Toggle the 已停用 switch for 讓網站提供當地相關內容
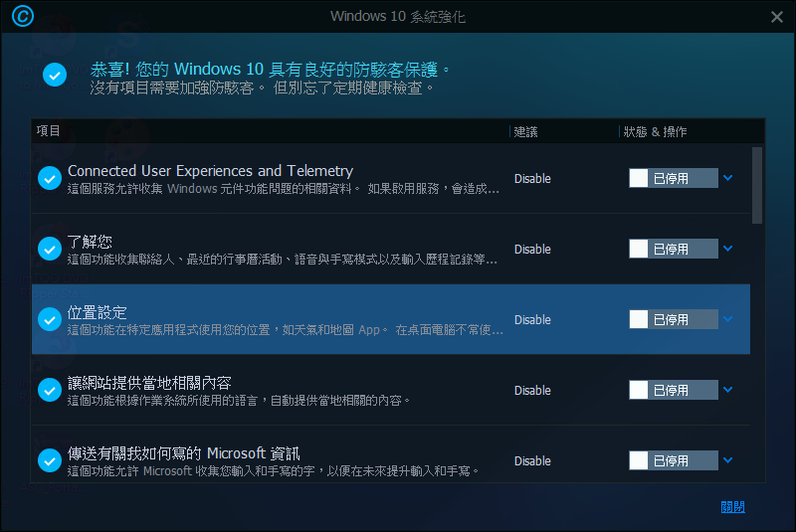Screen dimensions: 796x532 point(673,390)
